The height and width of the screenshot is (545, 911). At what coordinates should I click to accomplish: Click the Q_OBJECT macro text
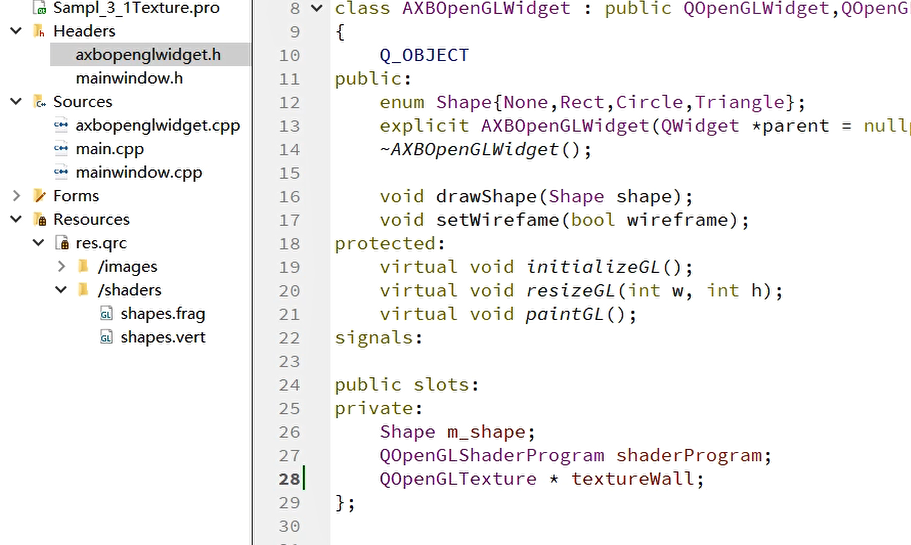424,55
